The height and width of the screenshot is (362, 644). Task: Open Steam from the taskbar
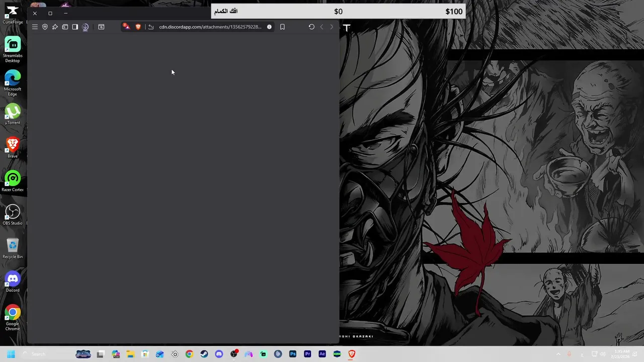(x=204, y=354)
